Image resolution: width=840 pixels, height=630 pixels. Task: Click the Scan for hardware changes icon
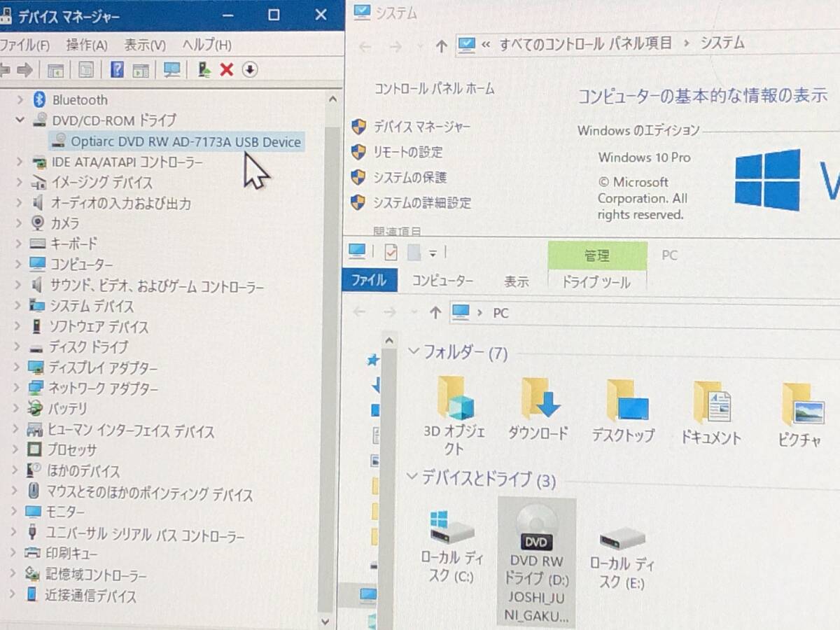pos(171,70)
